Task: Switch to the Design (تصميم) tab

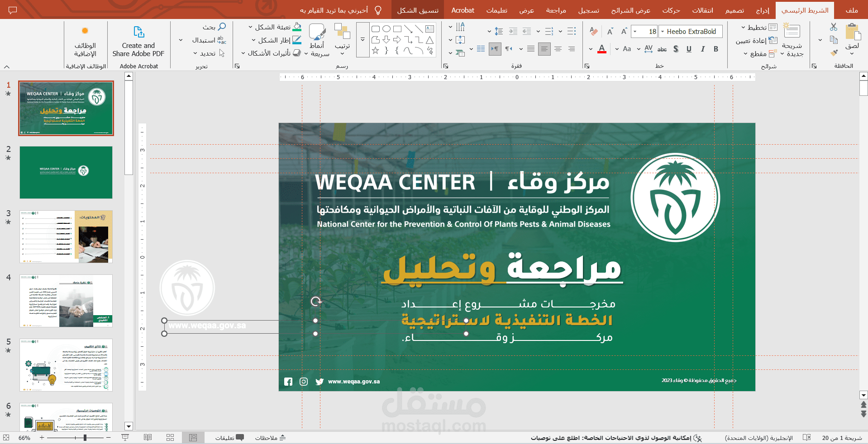Action: (x=734, y=10)
